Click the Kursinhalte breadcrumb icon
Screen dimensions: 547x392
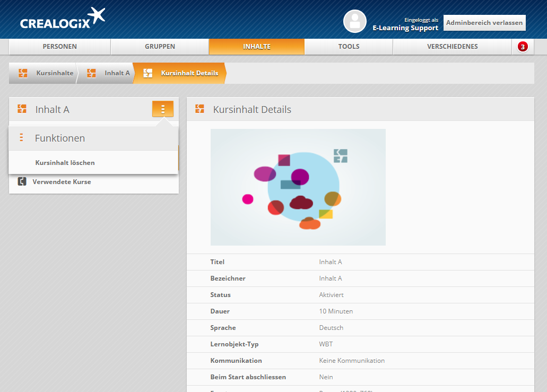point(23,73)
